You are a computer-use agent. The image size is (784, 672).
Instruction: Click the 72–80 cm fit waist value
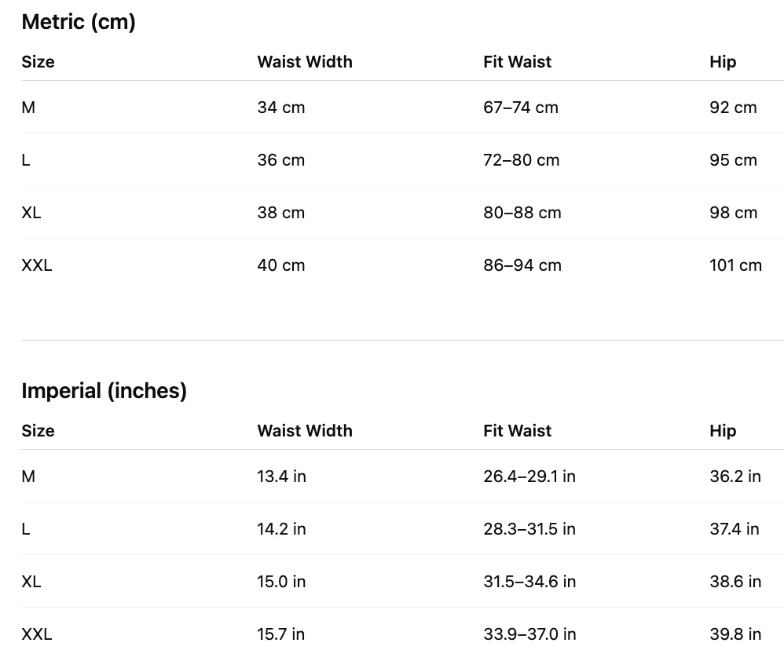521,160
